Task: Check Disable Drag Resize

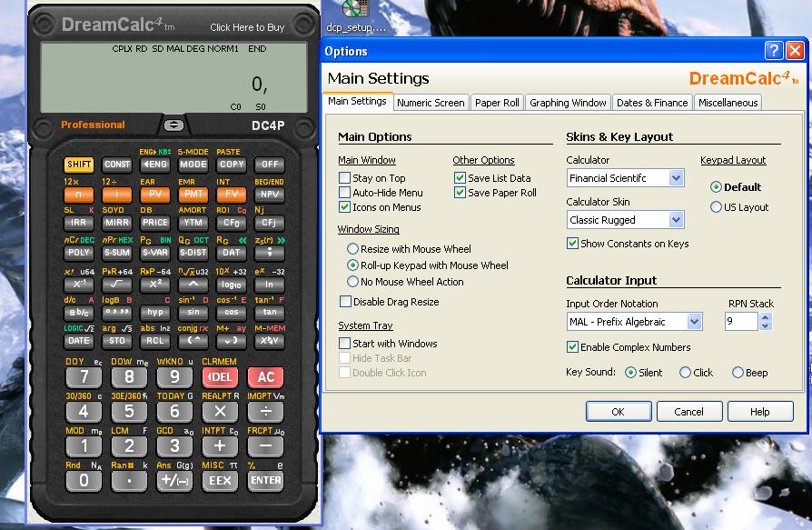Action: pyautogui.click(x=345, y=302)
